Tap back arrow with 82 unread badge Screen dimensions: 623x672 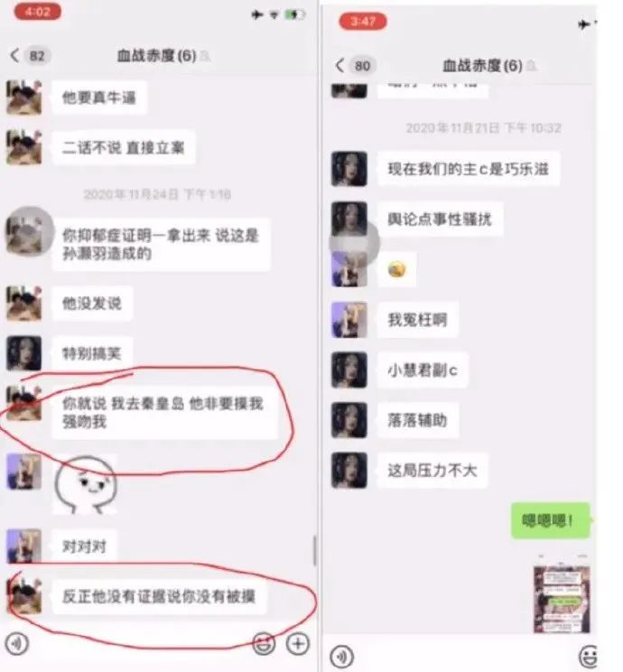point(29,55)
